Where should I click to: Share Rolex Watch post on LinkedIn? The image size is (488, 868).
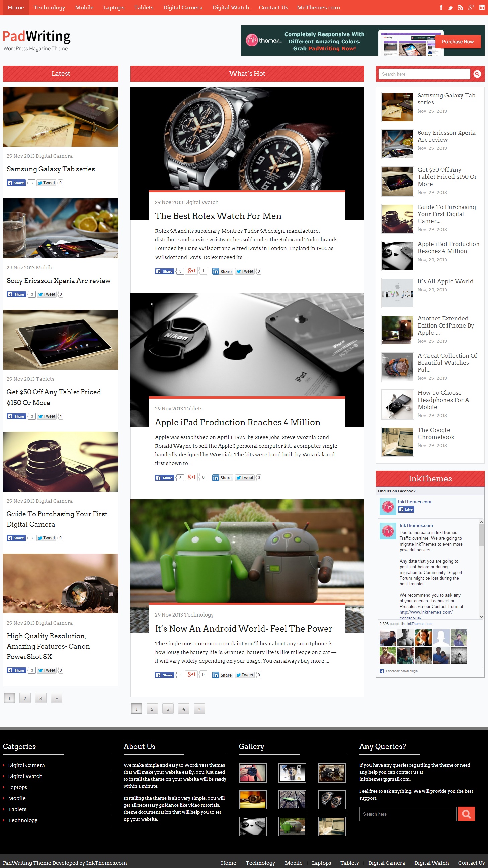click(222, 271)
